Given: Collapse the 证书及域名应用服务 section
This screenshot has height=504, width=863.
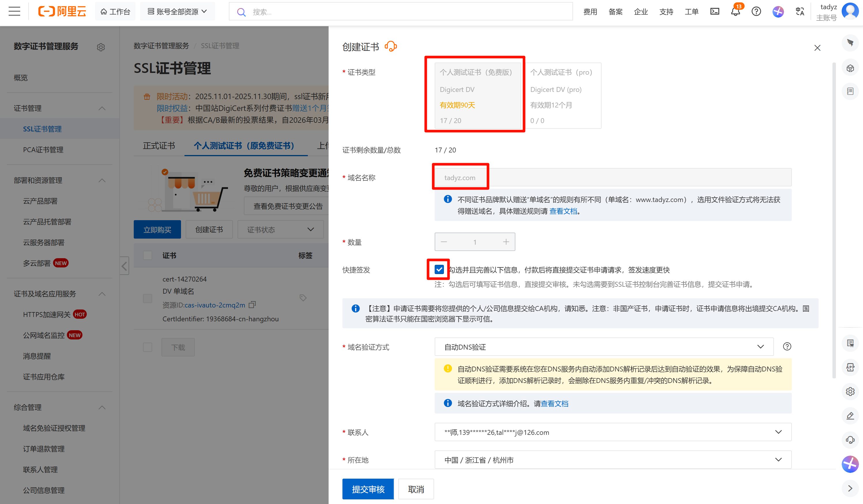Looking at the screenshot, I should coord(102,294).
